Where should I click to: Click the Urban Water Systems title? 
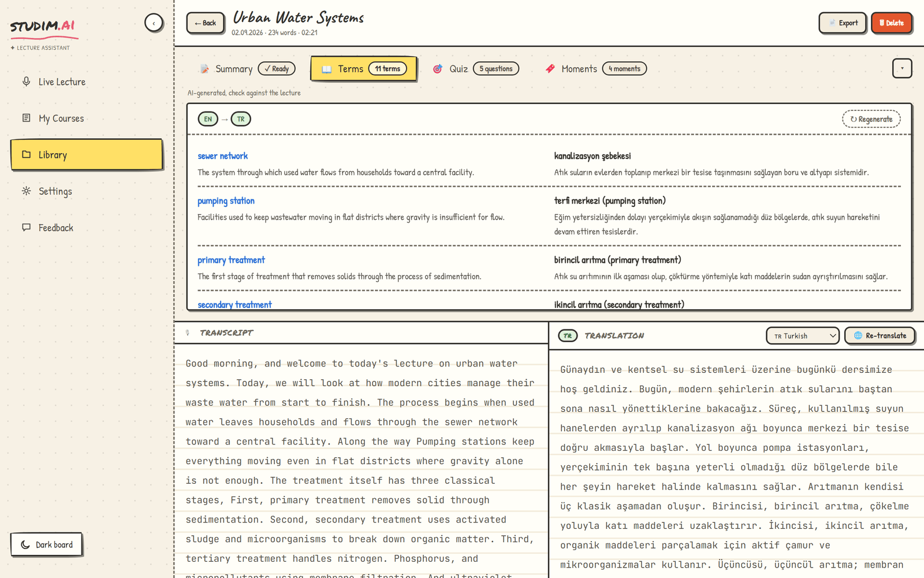point(298,17)
